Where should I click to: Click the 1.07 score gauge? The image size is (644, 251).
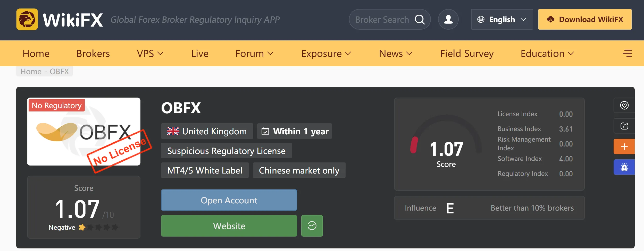coord(446,141)
